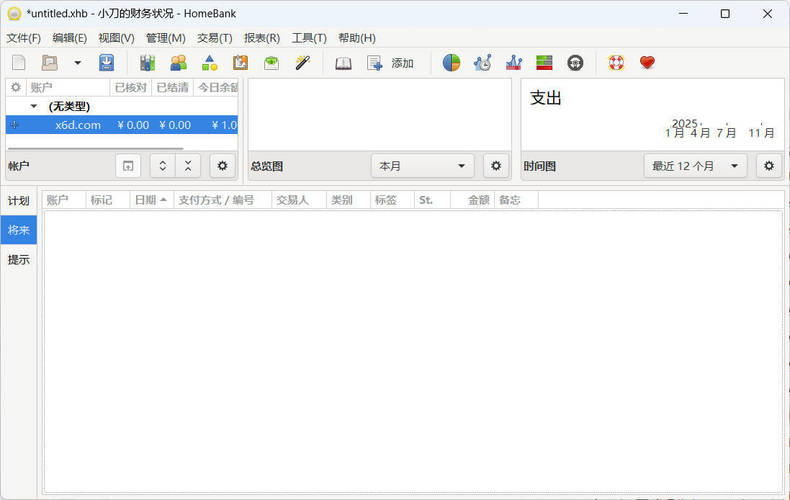Click the 添加 transaction button
Image resolution: width=790 pixels, height=500 pixels.
click(x=390, y=63)
